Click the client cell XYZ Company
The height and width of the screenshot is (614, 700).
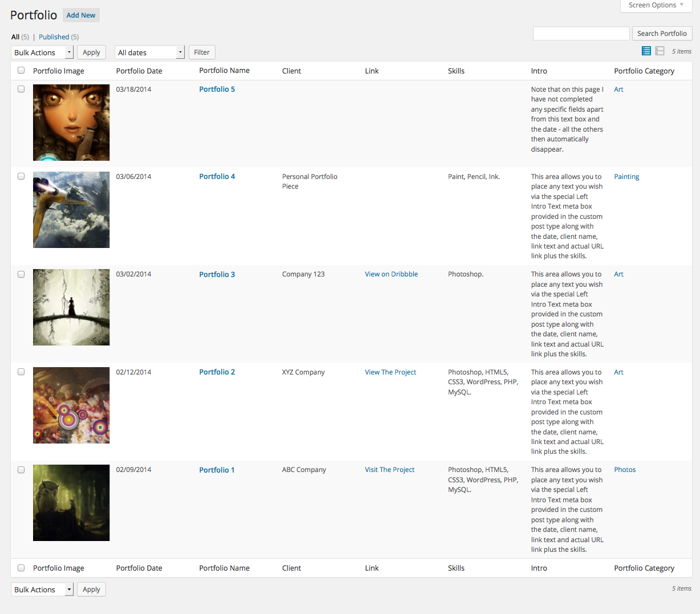point(303,372)
